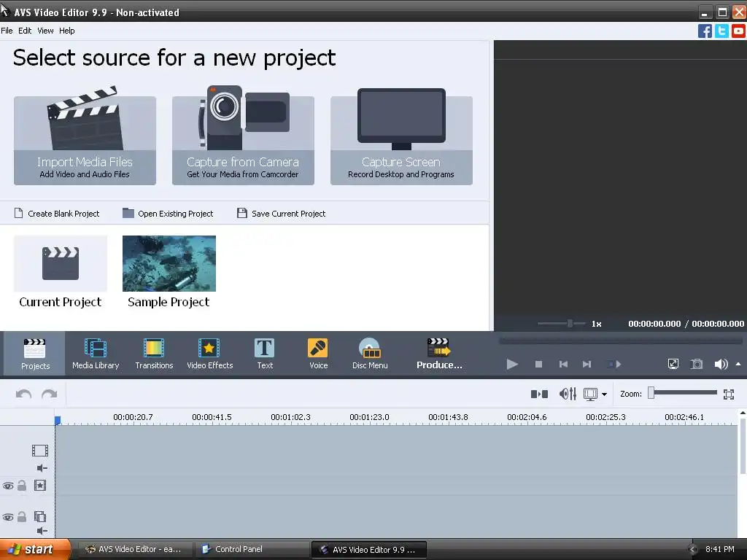Image resolution: width=747 pixels, height=560 pixels.
Task: Open the Help menu
Action: coord(66,31)
